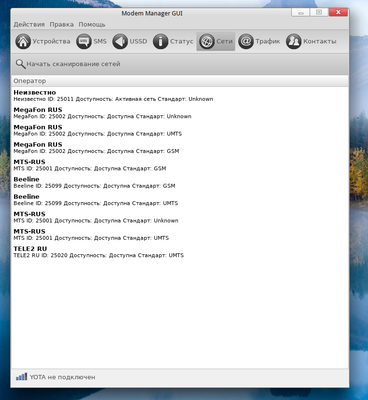Image resolution: width=368 pixels, height=400 pixels.
Task: Switch to SMS messages icon
Action: 84,42
